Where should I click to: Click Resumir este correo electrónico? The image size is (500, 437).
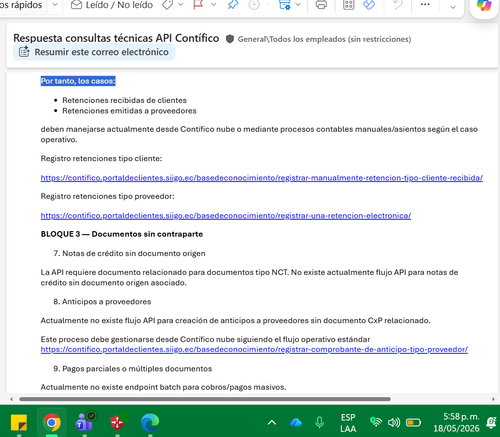coord(94,52)
